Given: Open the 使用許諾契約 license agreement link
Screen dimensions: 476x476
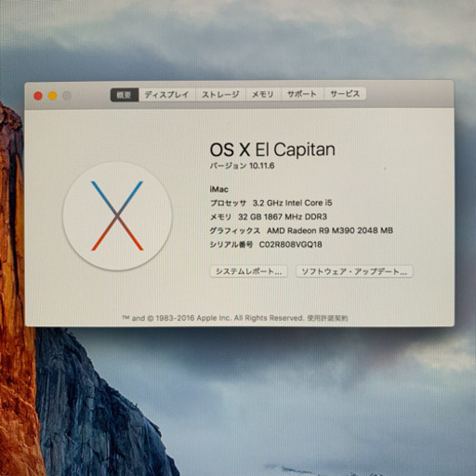Looking at the screenshot, I should (327, 318).
